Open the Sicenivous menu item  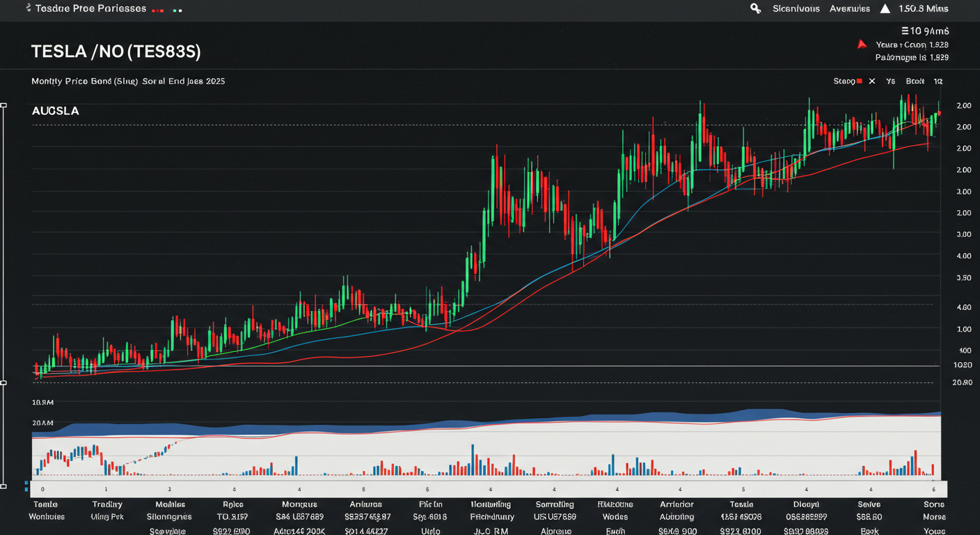[x=796, y=8]
